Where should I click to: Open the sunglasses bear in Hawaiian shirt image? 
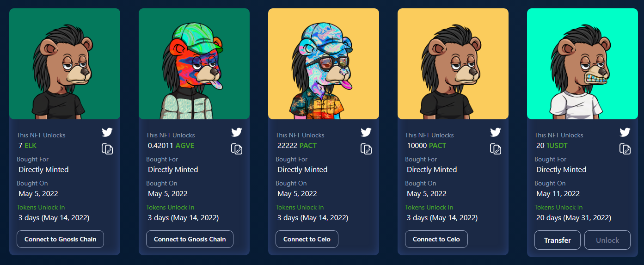(324, 64)
